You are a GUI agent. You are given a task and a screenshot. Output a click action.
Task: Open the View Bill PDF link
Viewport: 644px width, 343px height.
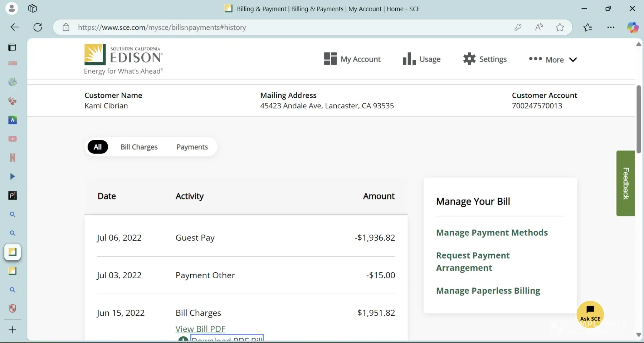200,329
